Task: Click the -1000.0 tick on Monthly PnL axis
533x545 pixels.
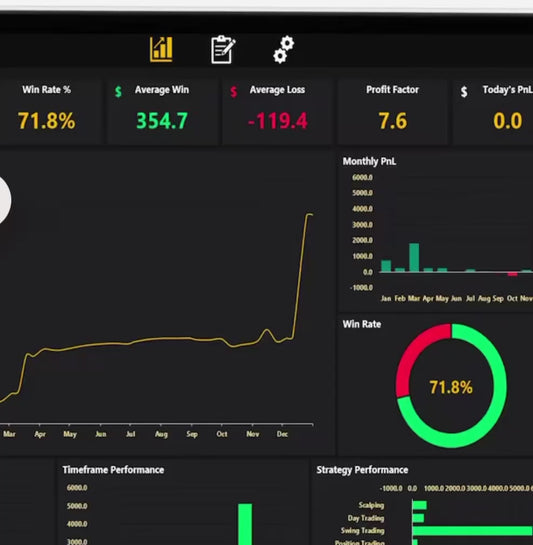Action: point(361,287)
